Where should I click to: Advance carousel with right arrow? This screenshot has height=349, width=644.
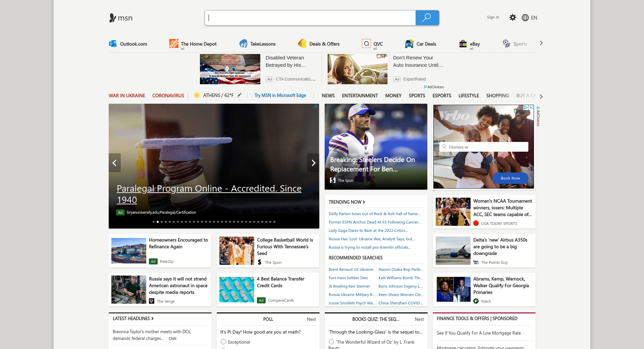[313, 163]
